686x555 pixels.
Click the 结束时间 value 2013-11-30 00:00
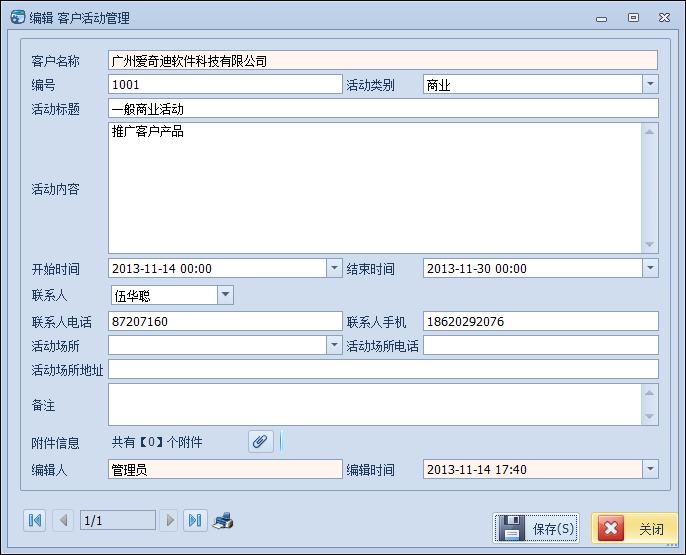pyautogui.click(x=477, y=269)
